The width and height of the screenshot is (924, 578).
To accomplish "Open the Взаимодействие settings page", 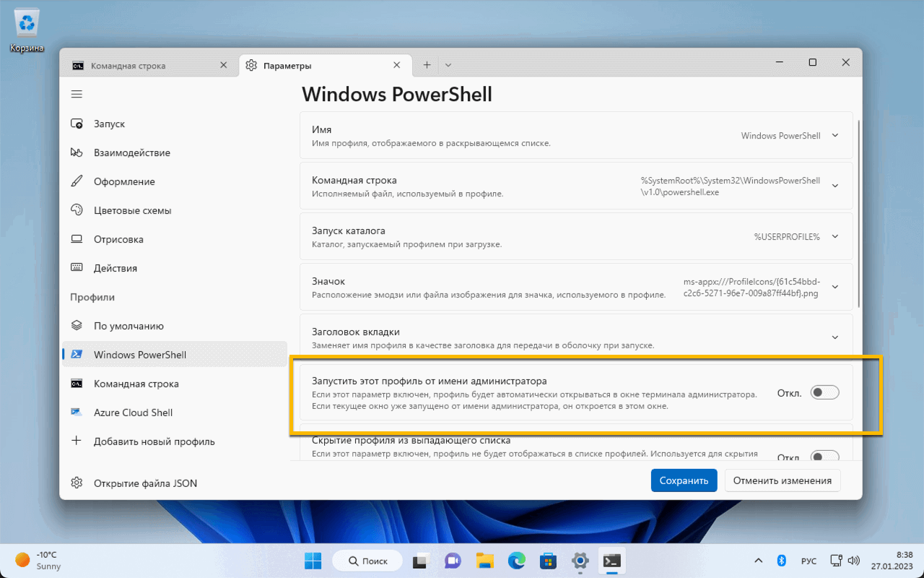I will tap(175, 153).
